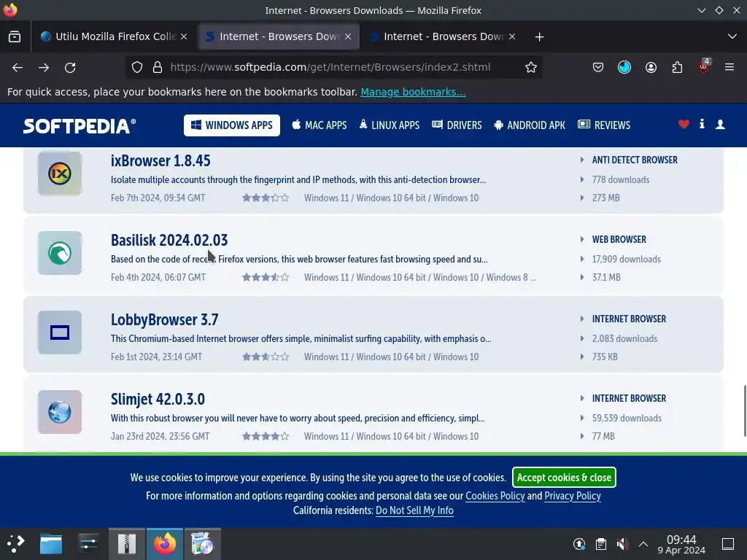
Task: Click the padlock site security icon
Action: click(x=158, y=68)
